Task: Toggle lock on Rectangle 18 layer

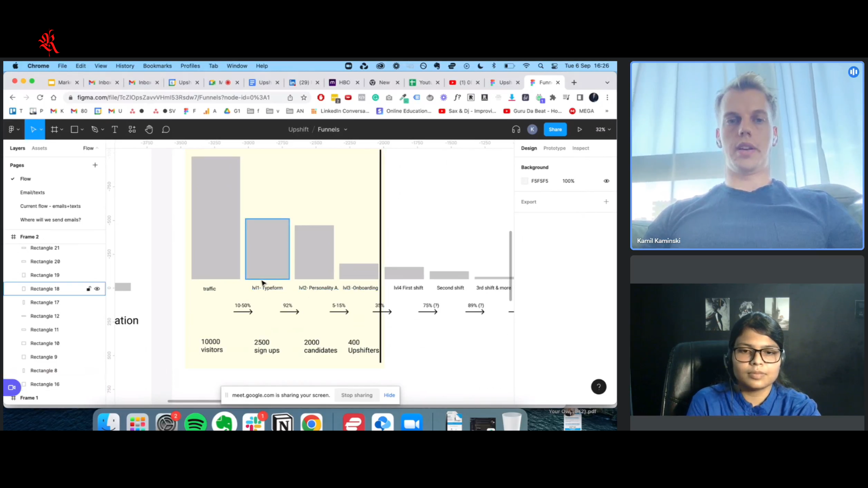Action: (x=89, y=289)
